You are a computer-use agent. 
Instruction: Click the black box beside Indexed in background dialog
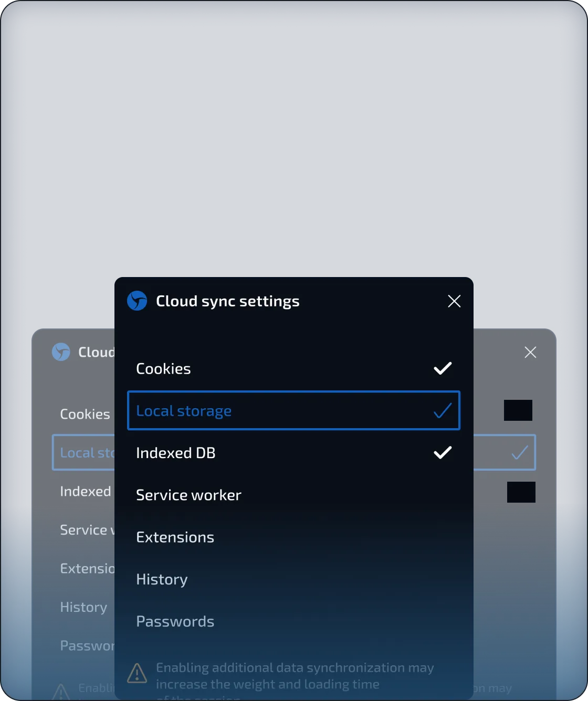click(x=521, y=492)
